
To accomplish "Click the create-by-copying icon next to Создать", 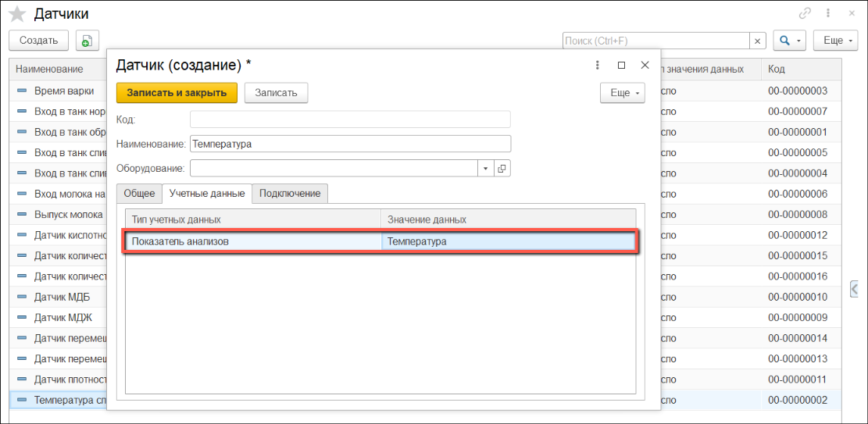I will pyautogui.click(x=86, y=41).
